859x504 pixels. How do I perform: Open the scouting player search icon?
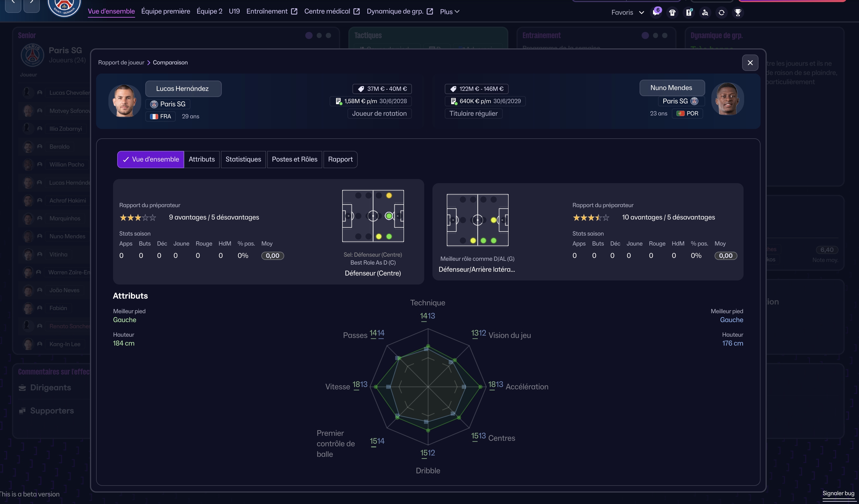tap(705, 13)
